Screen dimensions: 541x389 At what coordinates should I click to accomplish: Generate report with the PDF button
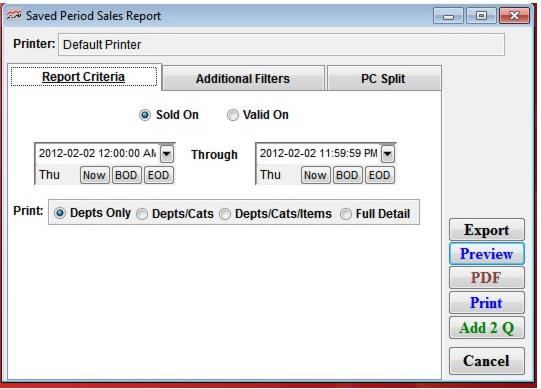487,278
